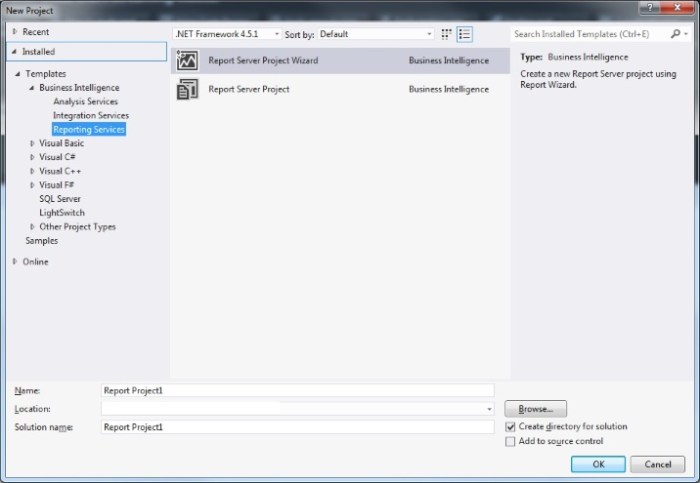This screenshot has height=483, width=700.
Task: Expand the Visual Basic node
Action: coord(32,143)
